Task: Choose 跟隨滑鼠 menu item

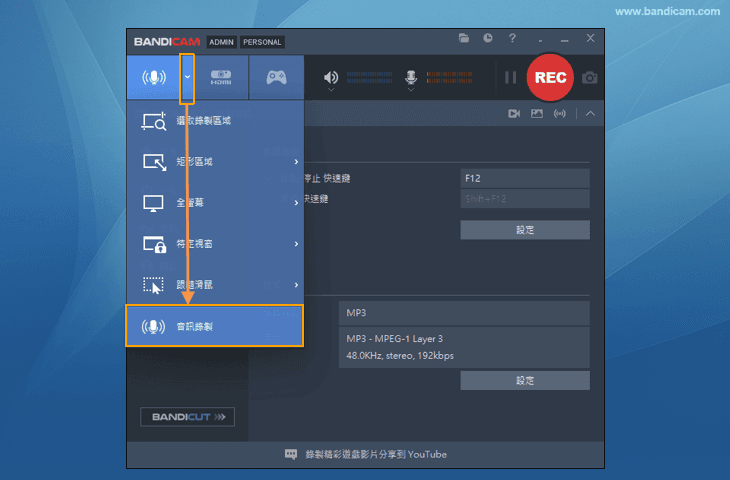Action: coord(215,285)
